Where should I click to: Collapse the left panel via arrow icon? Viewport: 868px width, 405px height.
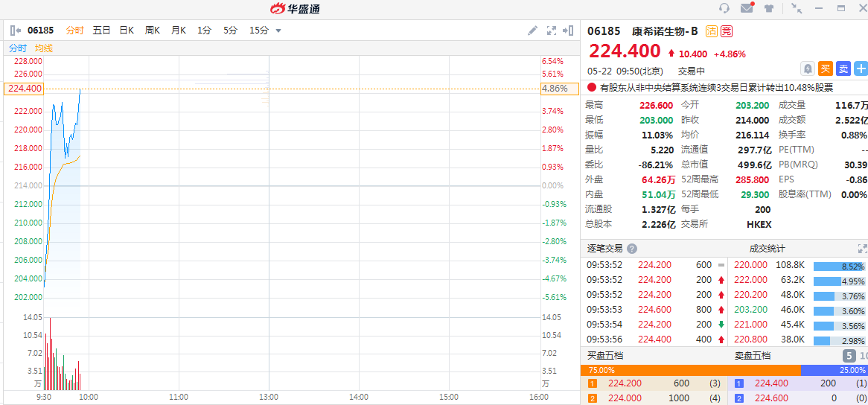(x=15, y=31)
